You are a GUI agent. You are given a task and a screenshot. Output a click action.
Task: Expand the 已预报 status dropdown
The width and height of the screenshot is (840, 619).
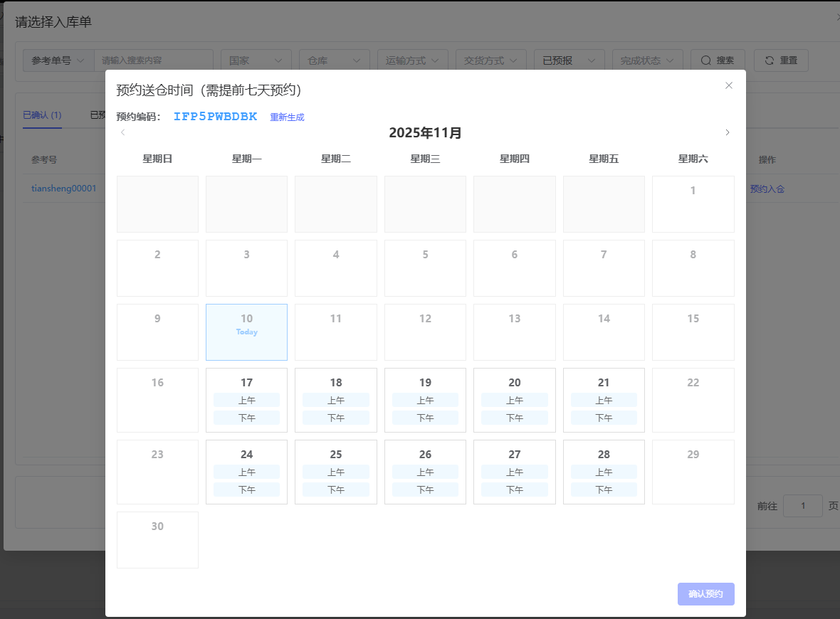point(569,60)
